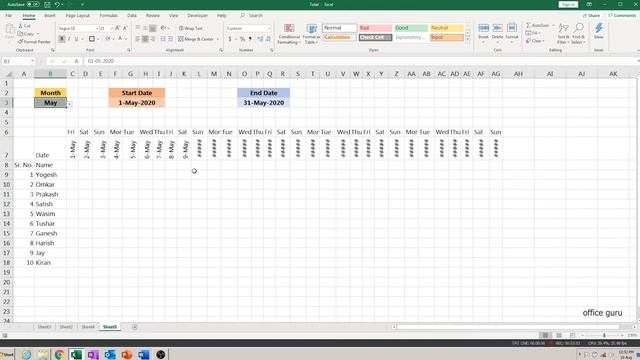The height and width of the screenshot is (360, 640).
Task: Click the Accounting Number Format dollar icon
Action: coord(230,39)
